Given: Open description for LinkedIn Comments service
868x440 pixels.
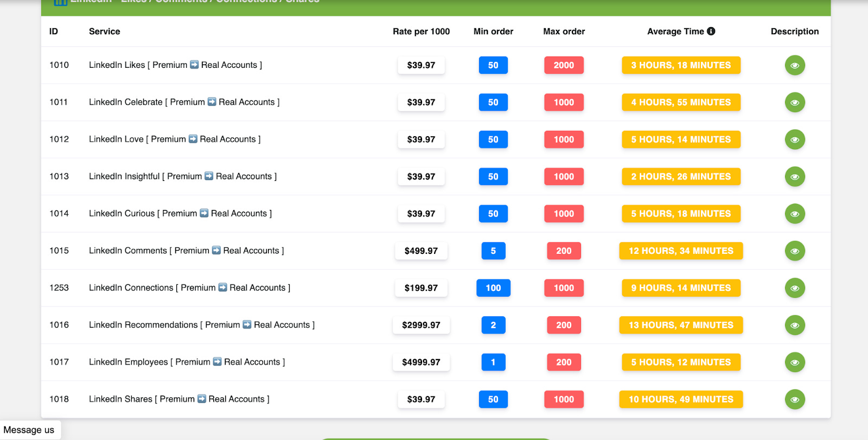Looking at the screenshot, I should click(x=795, y=251).
